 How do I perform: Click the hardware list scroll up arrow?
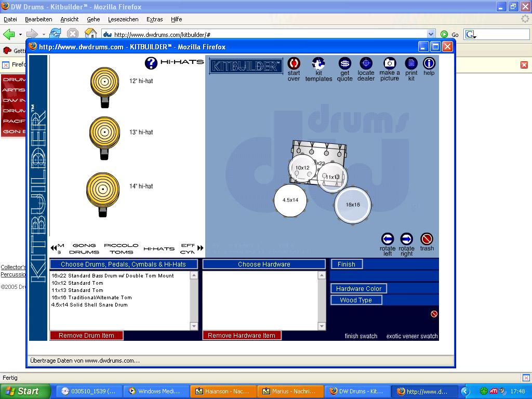tap(322, 275)
